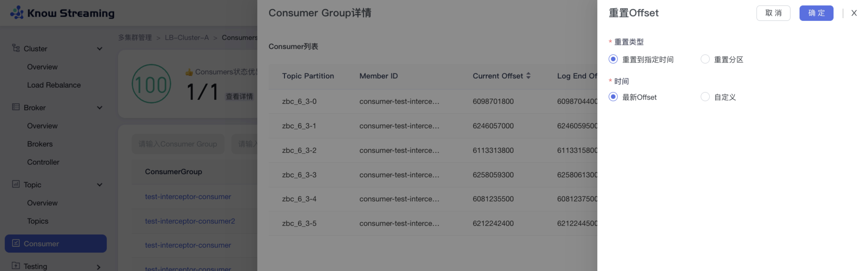This screenshot has width=868, height=271.
Task: Click the Topic sidebar icon
Action: click(x=16, y=184)
